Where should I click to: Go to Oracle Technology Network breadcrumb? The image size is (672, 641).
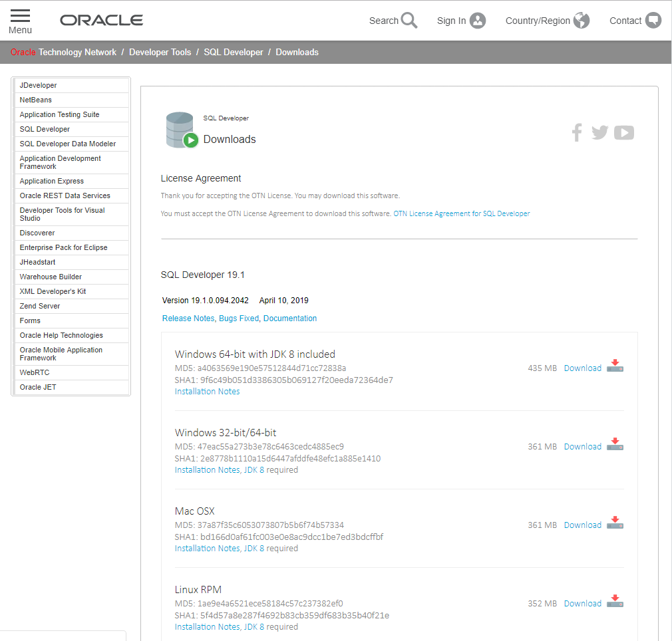[x=63, y=52]
